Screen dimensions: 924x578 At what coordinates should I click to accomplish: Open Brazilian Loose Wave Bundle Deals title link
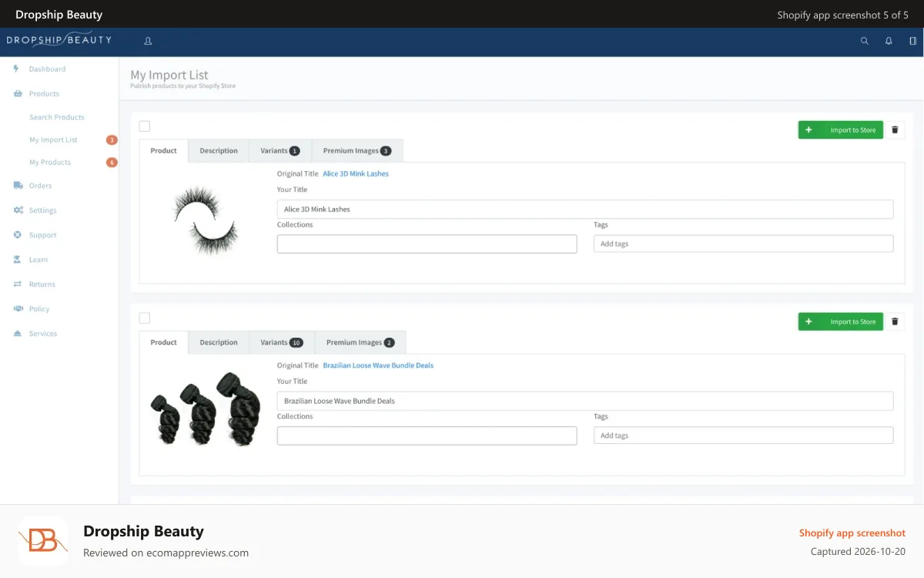coord(378,365)
